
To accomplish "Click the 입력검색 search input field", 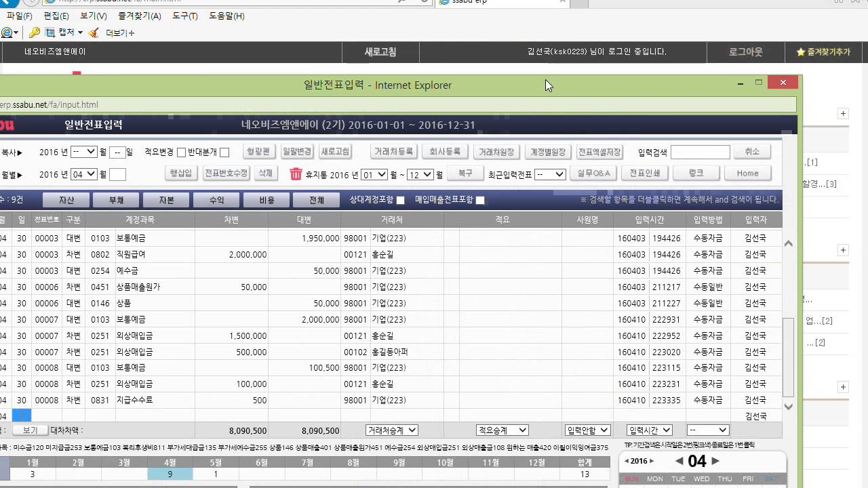I will point(701,152).
